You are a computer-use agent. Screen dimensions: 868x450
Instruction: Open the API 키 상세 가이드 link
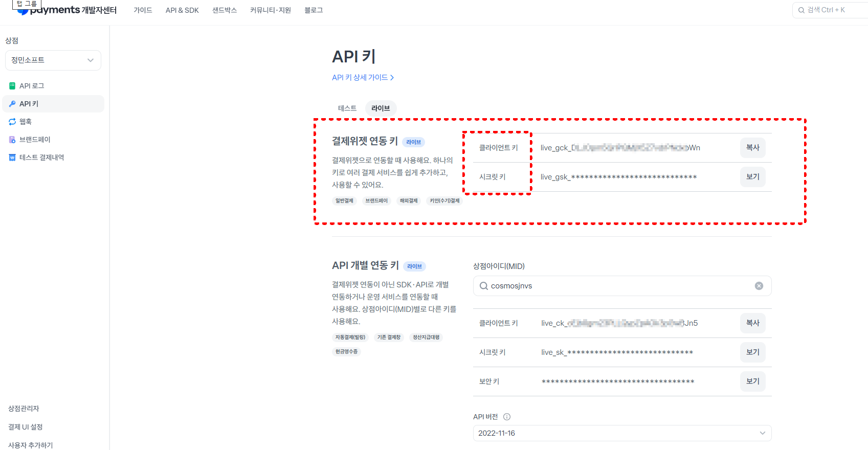pos(363,78)
